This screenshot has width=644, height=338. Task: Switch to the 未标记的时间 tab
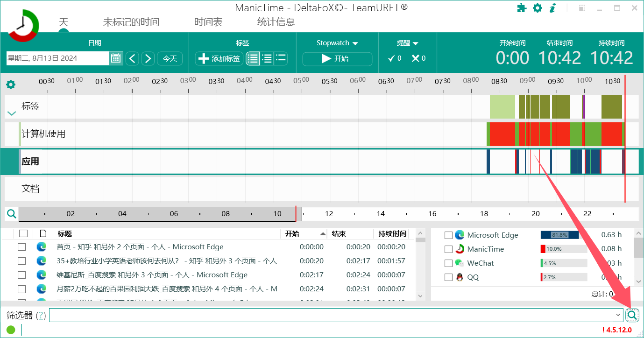131,22
